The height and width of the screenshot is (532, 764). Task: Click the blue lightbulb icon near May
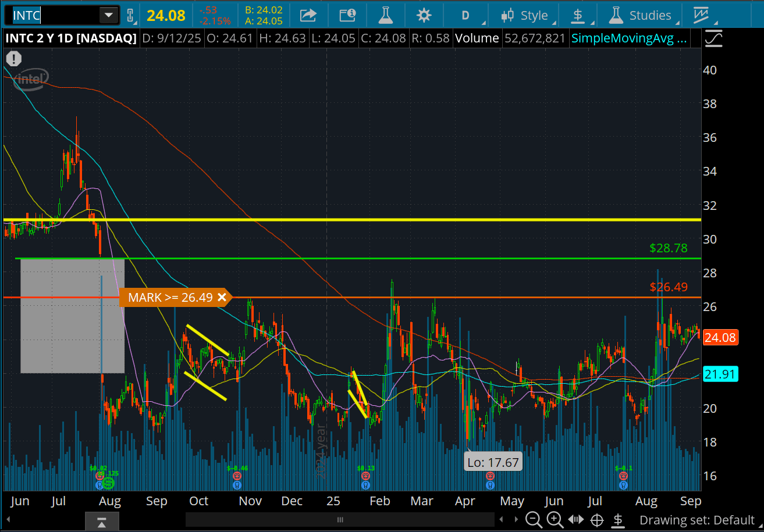pos(491,485)
